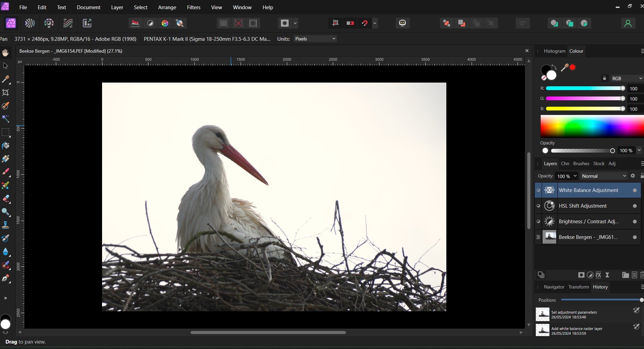This screenshot has height=349, width=644.
Task: Open the File menu
Action: pyautogui.click(x=23, y=7)
